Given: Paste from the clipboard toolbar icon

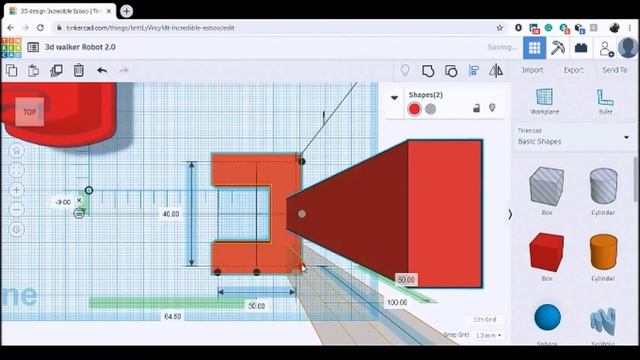Looking at the screenshot, I should 33,71.
